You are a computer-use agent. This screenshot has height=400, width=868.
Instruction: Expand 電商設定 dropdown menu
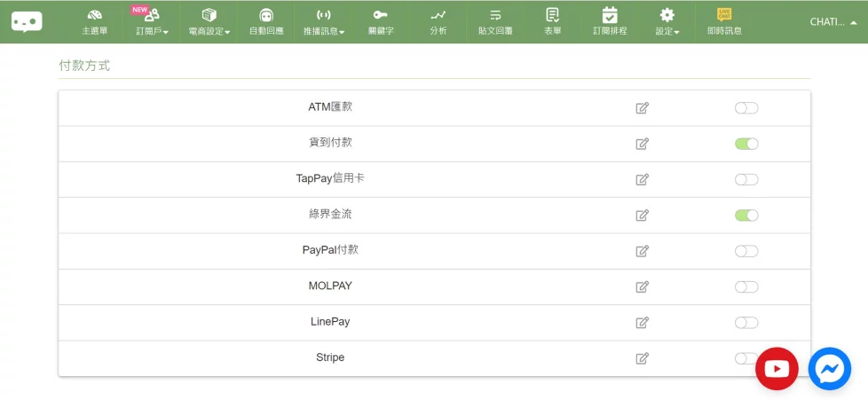point(209,22)
